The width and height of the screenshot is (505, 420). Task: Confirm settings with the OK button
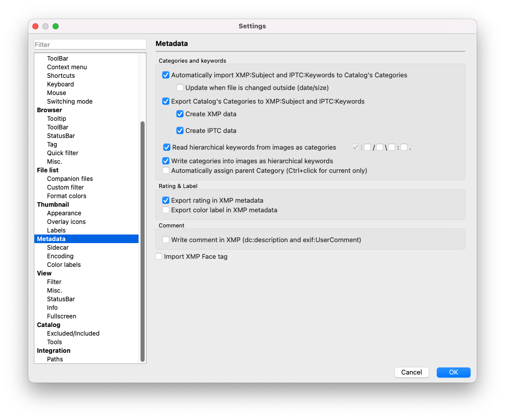453,372
